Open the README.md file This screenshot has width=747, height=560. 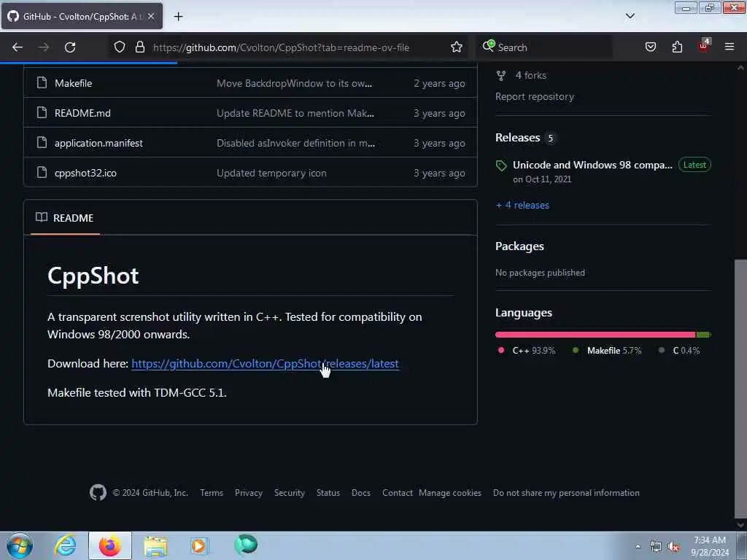82,113
